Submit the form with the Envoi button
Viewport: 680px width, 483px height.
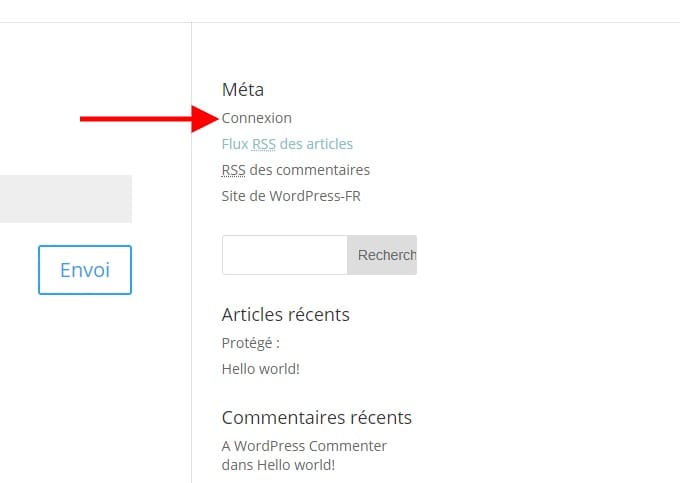pyautogui.click(x=85, y=270)
